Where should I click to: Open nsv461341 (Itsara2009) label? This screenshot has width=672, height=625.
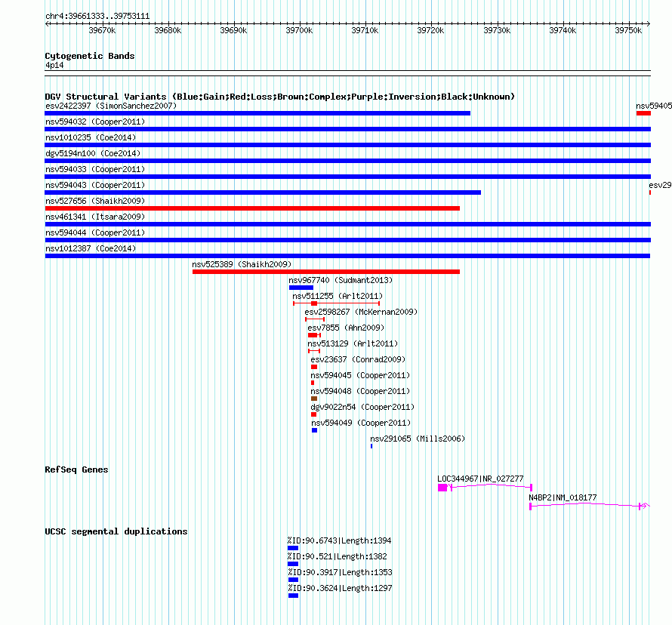pyautogui.click(x=95, y=217)
